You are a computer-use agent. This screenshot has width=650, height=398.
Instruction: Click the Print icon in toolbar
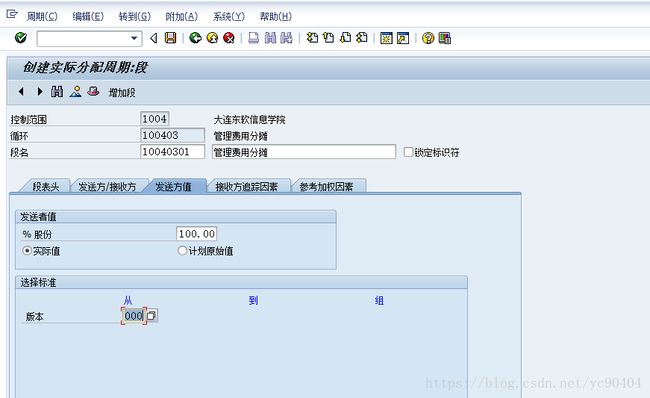point(253,38)
